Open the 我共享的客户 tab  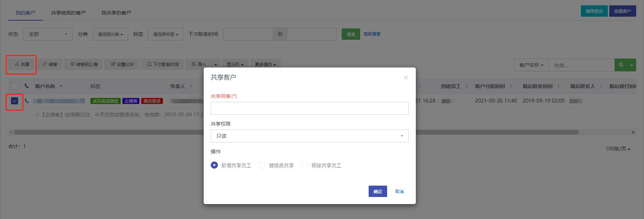(116, 13)
